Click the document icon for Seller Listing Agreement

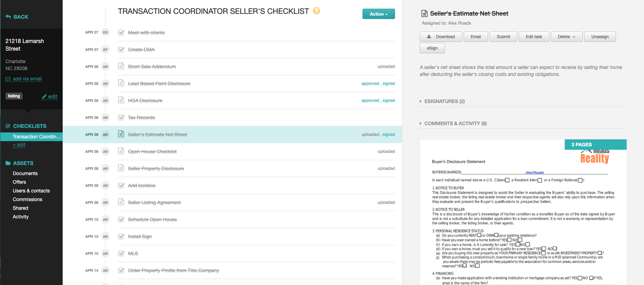coord(121,202)
